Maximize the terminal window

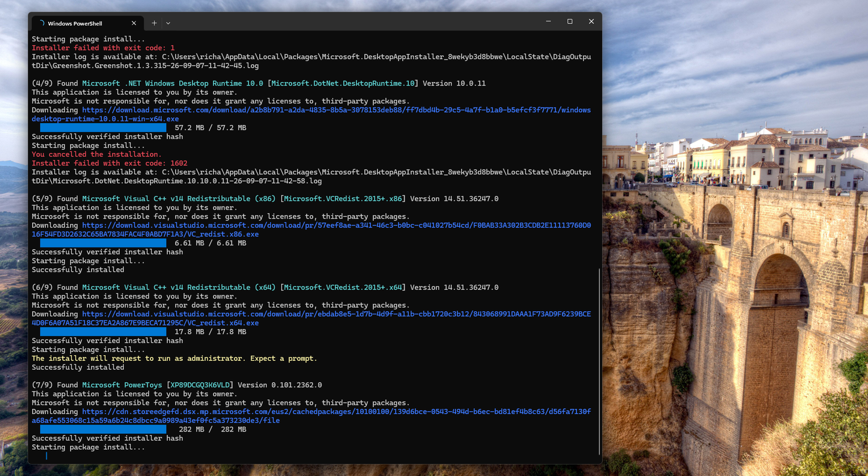pyautogui.click(x=569, y=21)
